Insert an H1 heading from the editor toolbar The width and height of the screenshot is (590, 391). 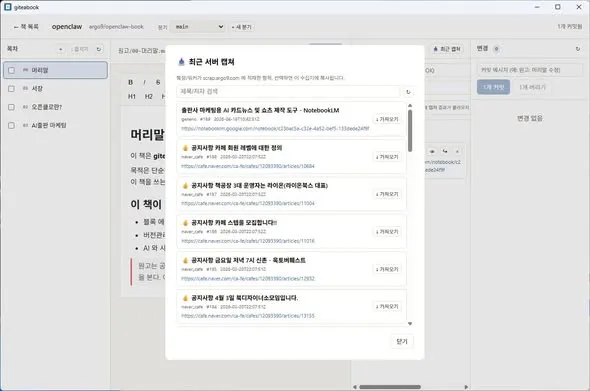click(132, 96)
